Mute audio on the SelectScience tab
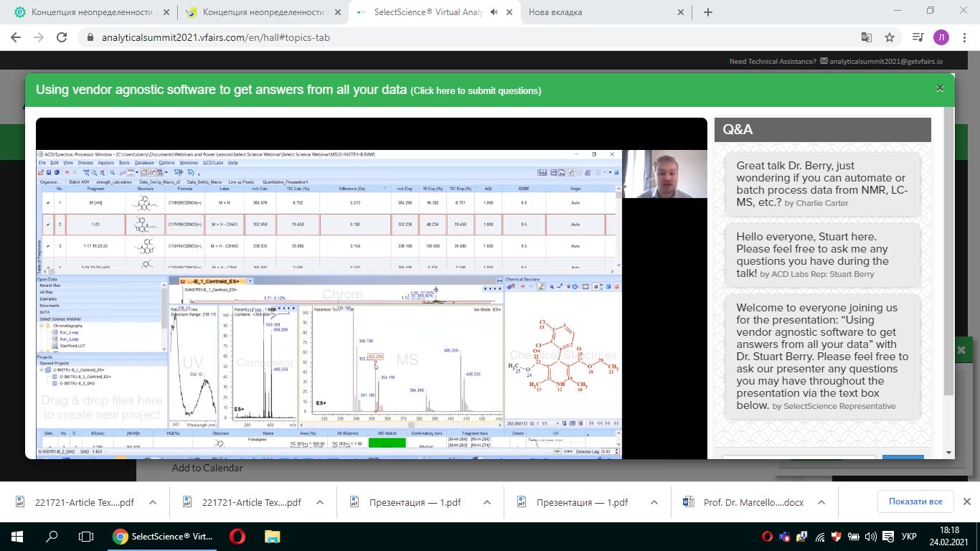Screen dimensions: 980x551 [494, 12]
